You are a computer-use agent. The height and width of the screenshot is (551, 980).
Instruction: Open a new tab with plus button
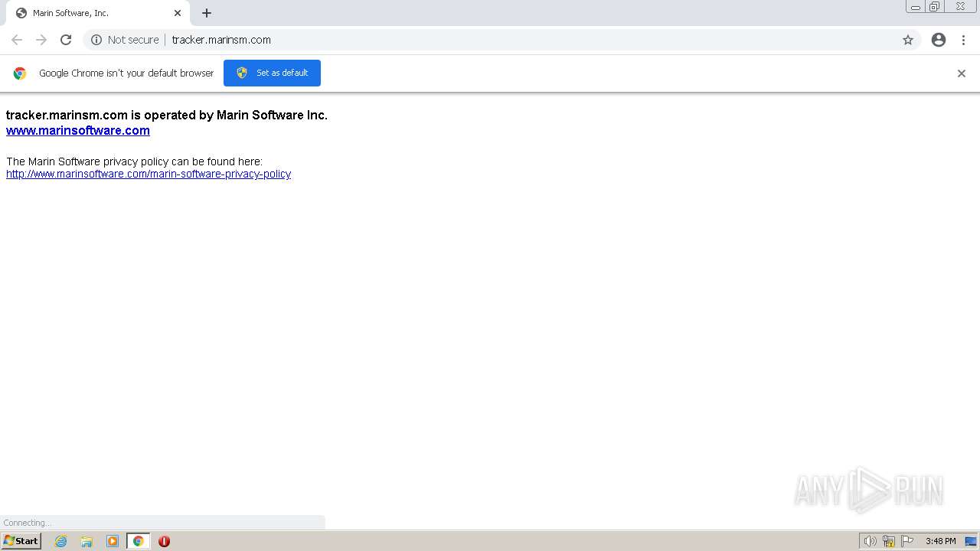pyautogui.click(x=207, y=13)
